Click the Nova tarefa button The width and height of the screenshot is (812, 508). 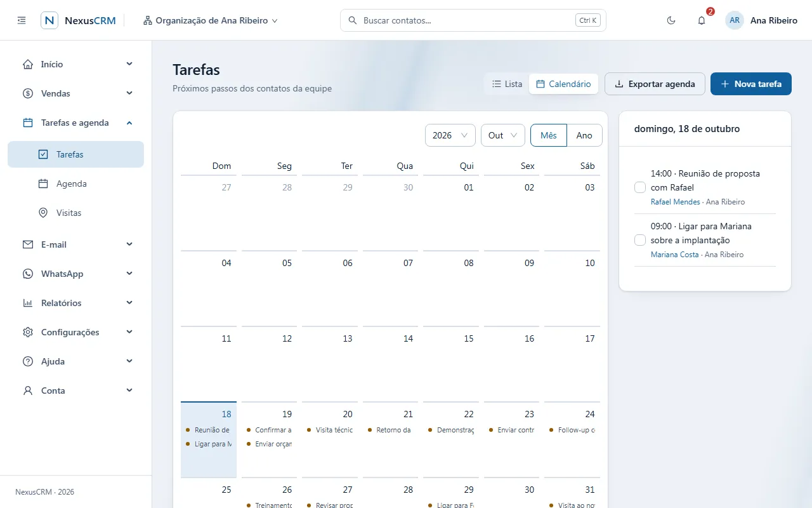click(751, 84)
